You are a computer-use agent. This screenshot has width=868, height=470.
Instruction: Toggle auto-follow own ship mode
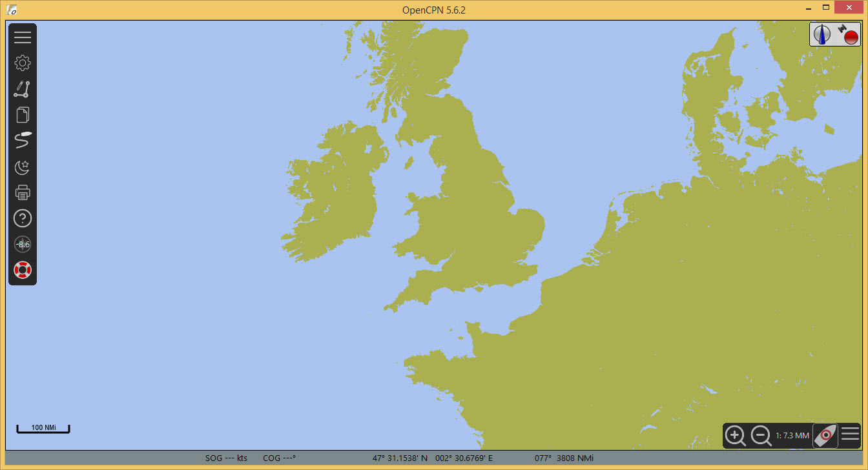(x=825, y=436)
